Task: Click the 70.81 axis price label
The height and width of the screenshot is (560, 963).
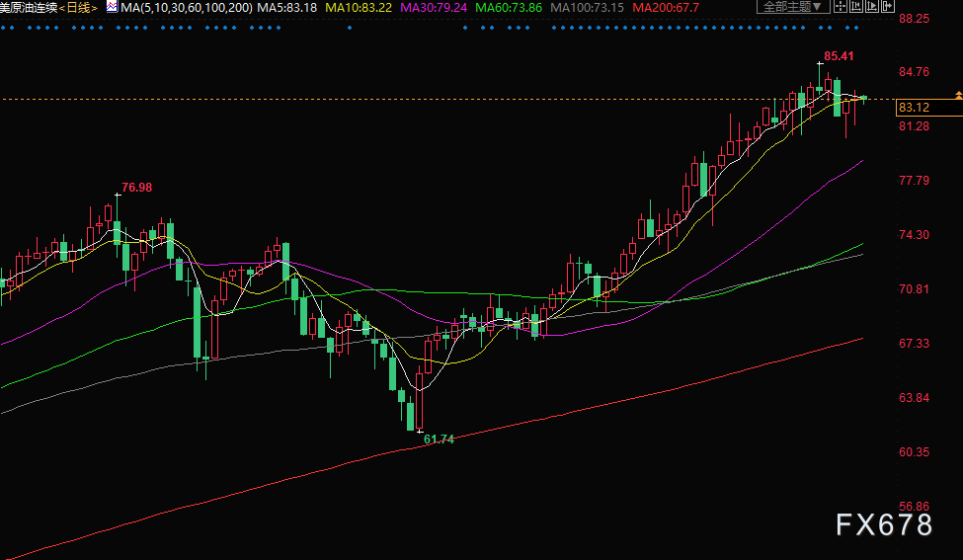Action: (914, 288)
